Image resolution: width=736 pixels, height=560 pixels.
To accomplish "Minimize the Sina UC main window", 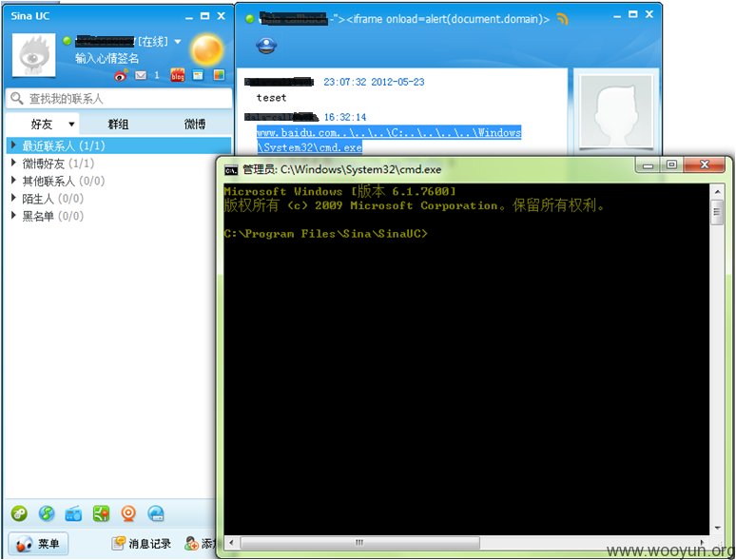I will [188, 16].
